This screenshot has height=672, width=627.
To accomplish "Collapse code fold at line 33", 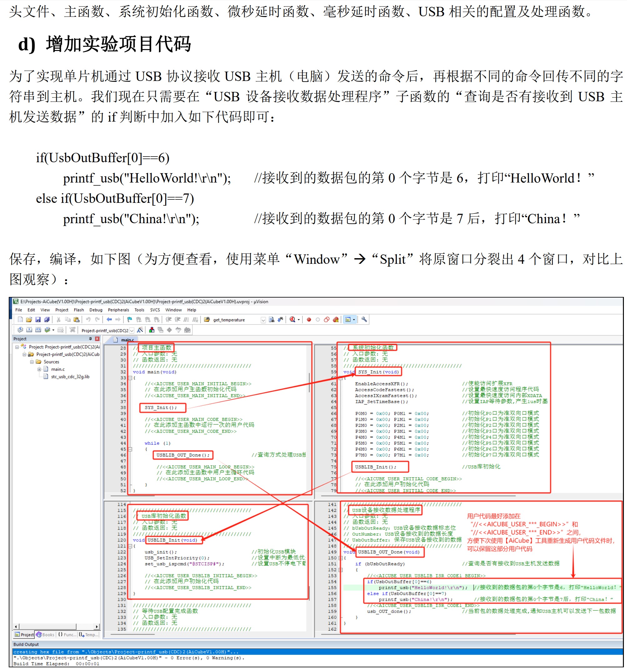I will tap(130, 378).
